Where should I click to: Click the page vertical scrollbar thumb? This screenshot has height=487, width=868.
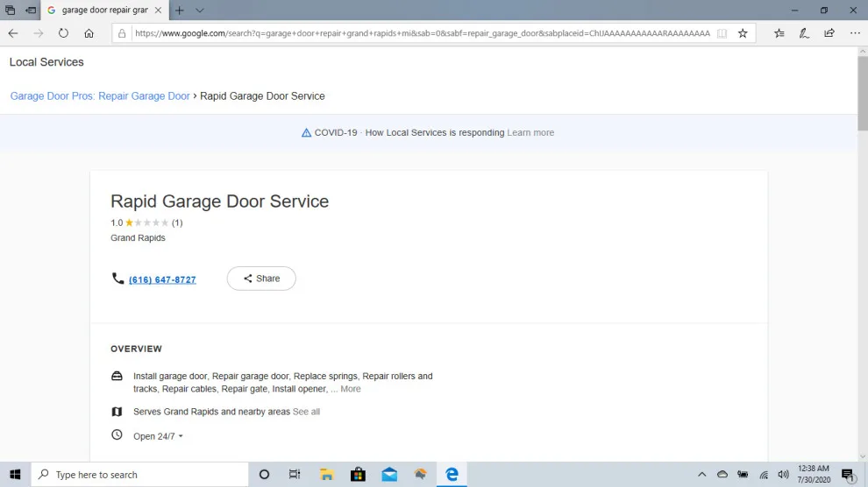point(863,92)
